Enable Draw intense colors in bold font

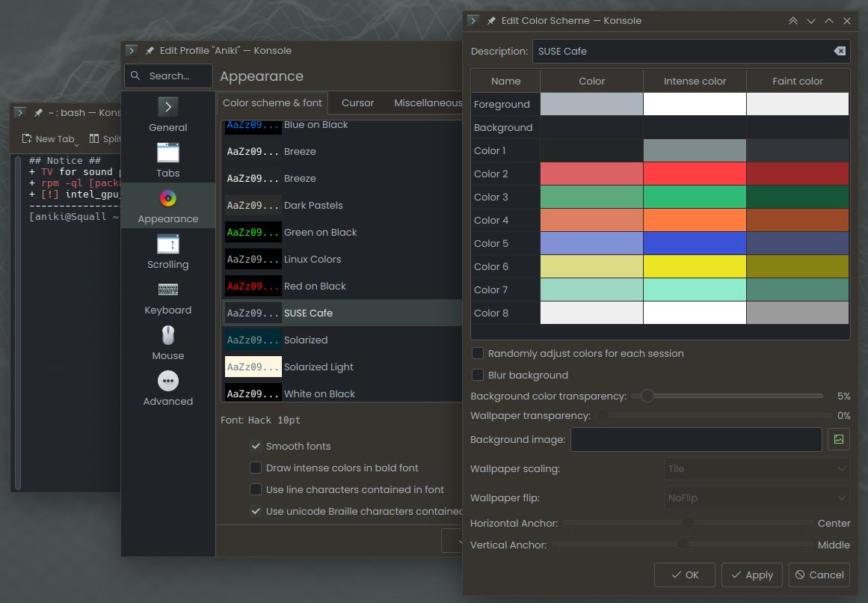click(x=255, y=468)
